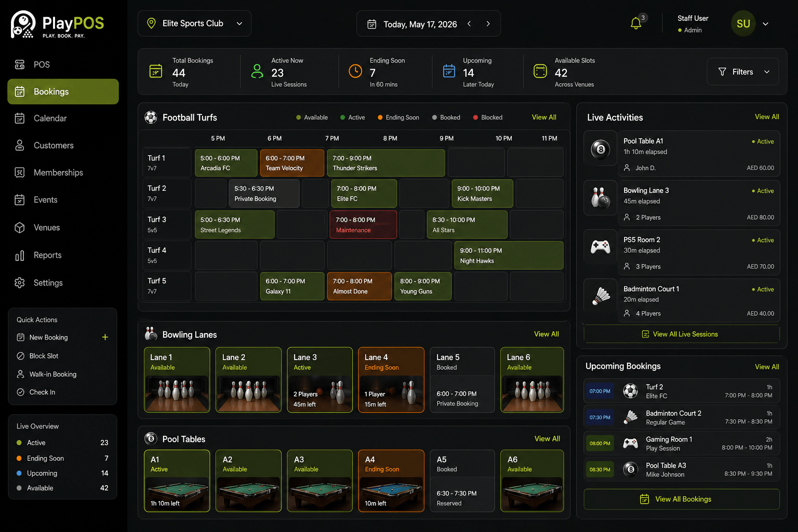The width and height of the screenshot is (798, 532).
Task: Click View All in Bowling Lanes section
Action: [546, 334]
